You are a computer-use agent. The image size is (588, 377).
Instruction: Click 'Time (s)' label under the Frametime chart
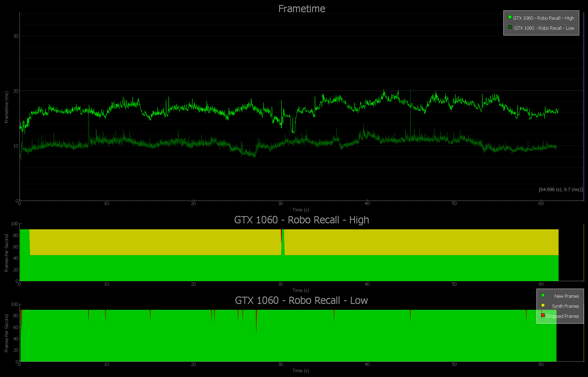pos(301,210)
